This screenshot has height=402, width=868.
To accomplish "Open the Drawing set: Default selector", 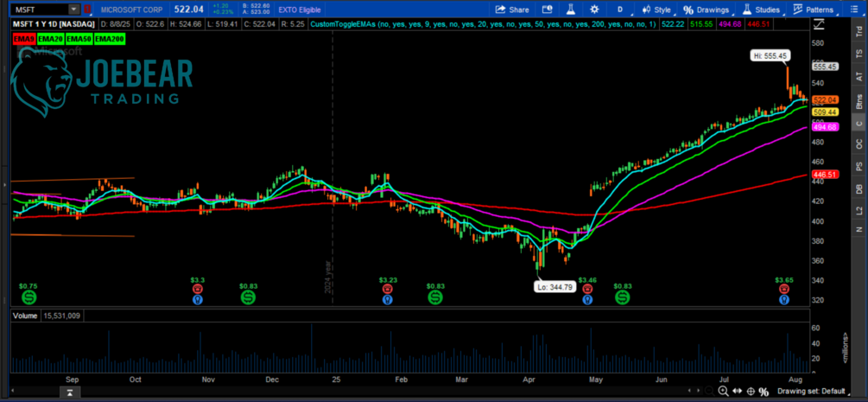I will click(813, 392).
